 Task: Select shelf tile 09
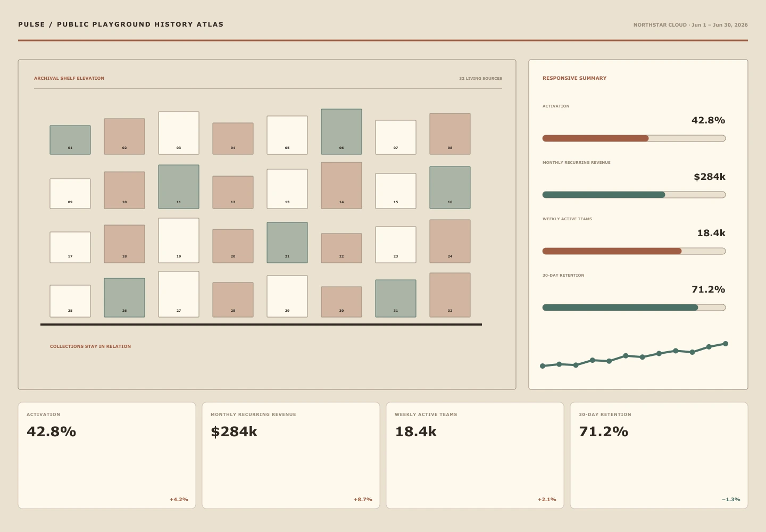[70, 194]
